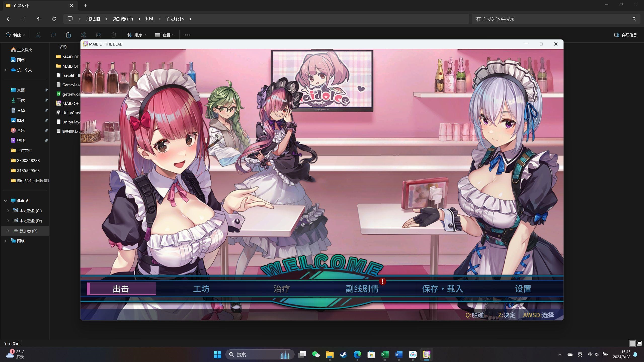Click the Cut toolbar icon

click(x=38, y=35)
